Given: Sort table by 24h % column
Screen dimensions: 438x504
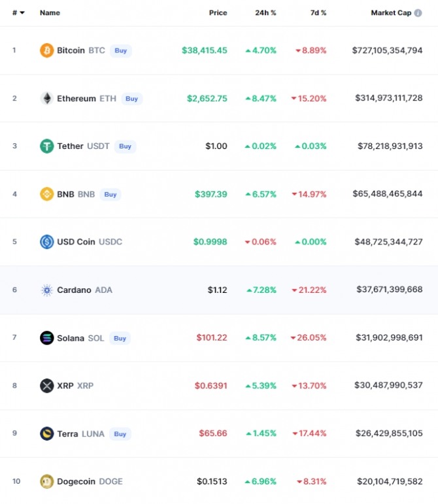Looking at the screenshot, I should [265, 13].
